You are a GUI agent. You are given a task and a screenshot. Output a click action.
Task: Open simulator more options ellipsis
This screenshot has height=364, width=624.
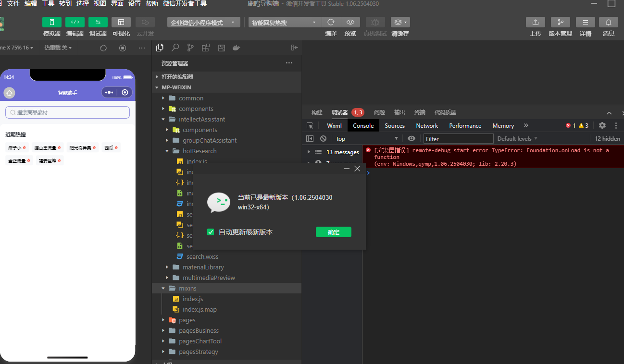click(x=142, y=48)
